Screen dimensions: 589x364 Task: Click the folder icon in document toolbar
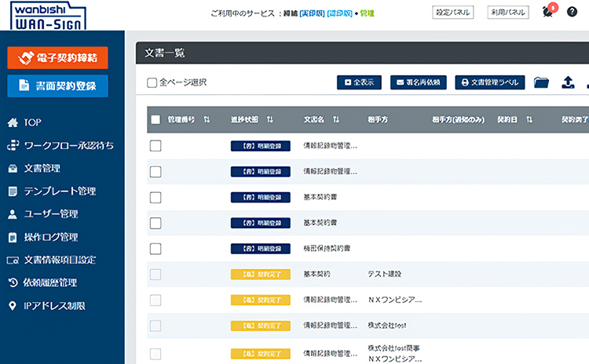click(541, 82)
